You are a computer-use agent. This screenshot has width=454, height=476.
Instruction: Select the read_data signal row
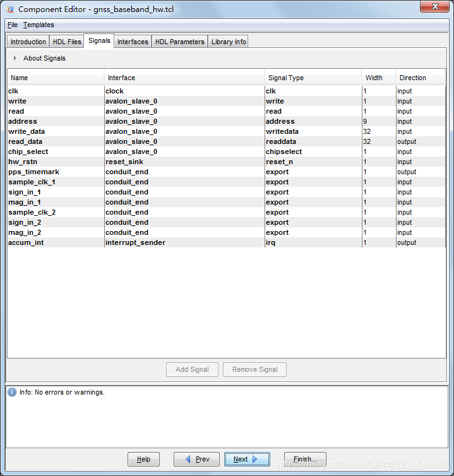tap(227, 141)
